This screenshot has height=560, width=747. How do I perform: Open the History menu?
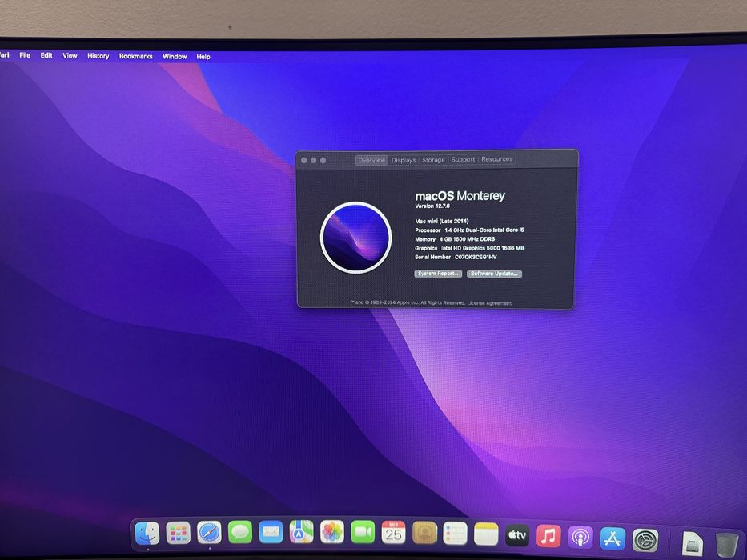click(98, 56)
